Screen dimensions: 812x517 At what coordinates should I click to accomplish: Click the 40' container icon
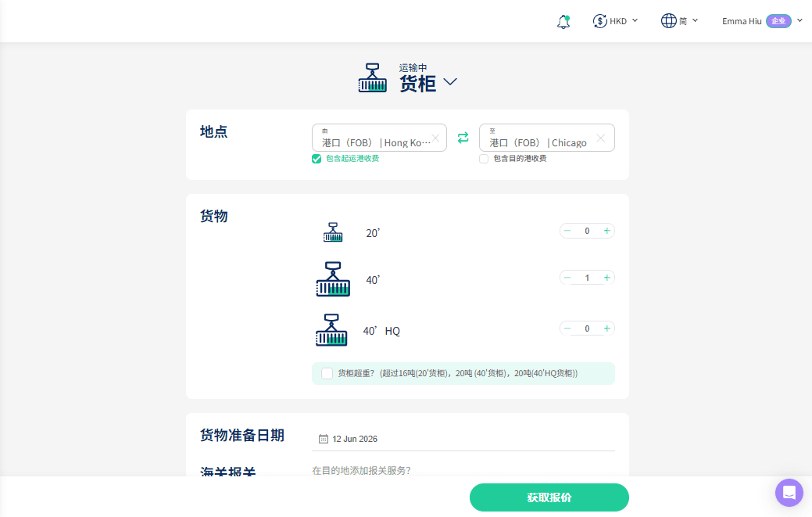tap(333, 279)
